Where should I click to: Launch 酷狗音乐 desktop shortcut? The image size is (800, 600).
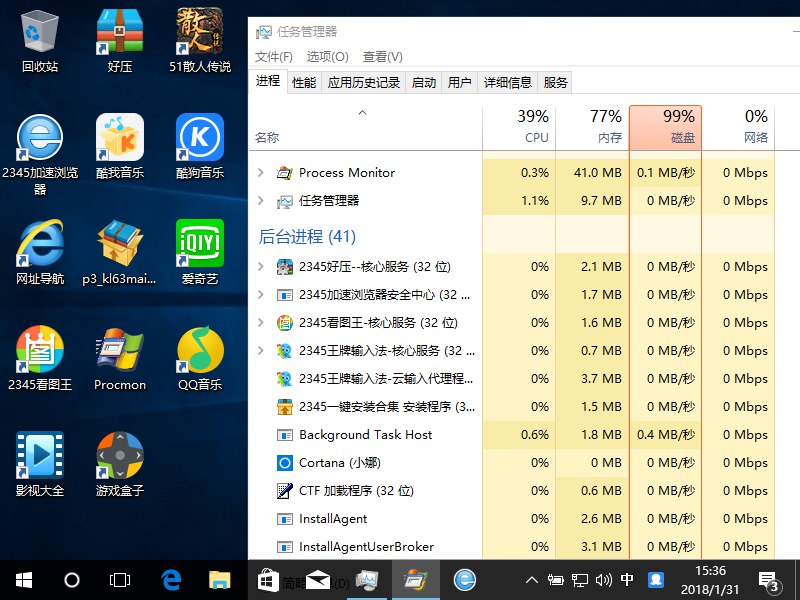(200, 147)
